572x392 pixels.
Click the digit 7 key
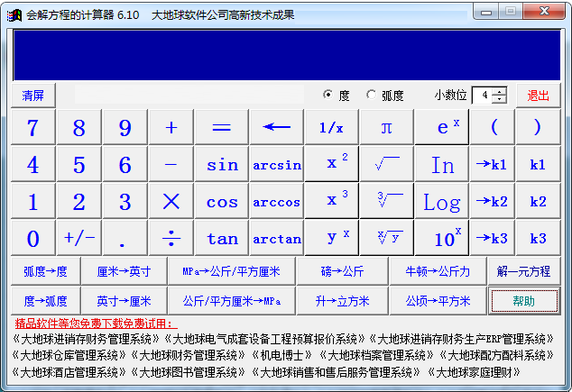coord(33,127)
